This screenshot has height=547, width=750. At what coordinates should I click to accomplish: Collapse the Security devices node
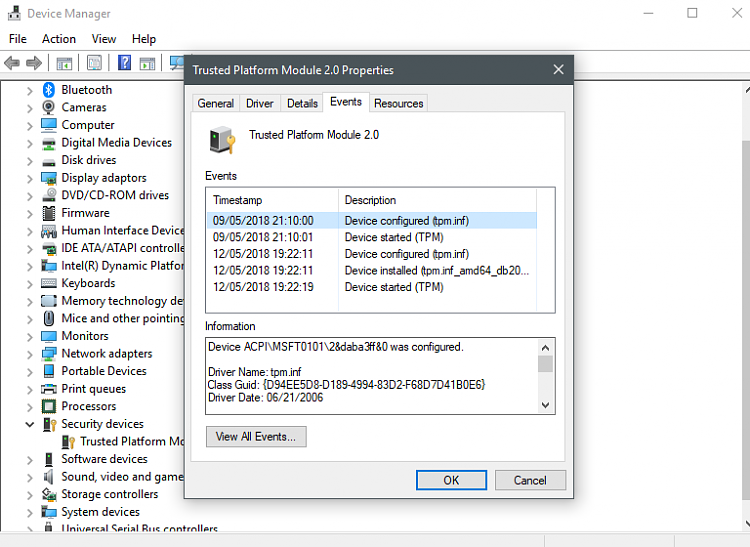coord(30,424)
